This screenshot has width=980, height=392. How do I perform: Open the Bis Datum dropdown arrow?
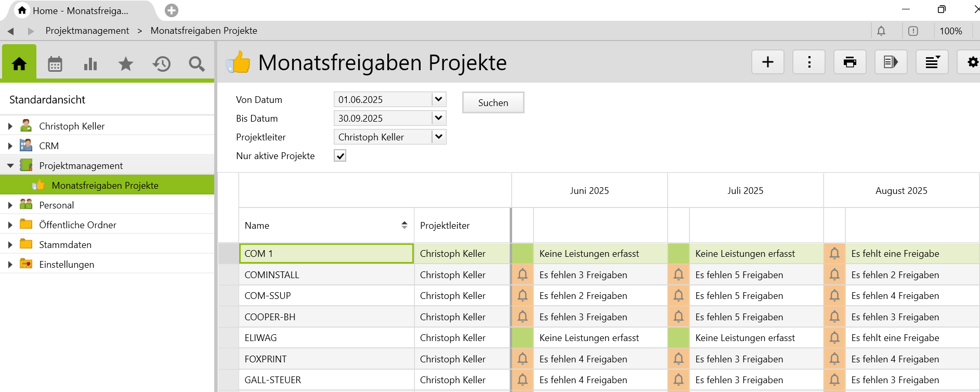pos(439,118)
